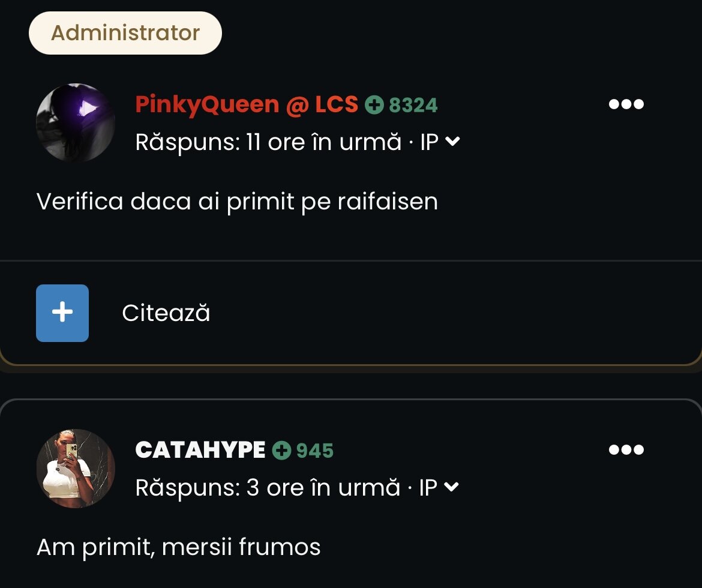Click the message 'Verifica daca ai primit pe raifaisen'
This screenshot has width=702, height=588.
coord(237,202)
